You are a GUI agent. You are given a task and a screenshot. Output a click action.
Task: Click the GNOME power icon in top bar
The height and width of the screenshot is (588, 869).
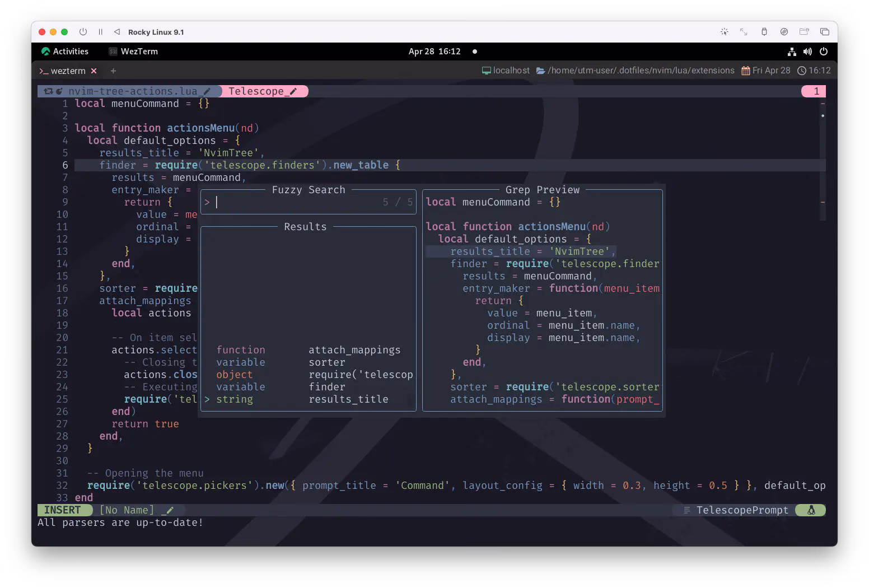(824, 52)
